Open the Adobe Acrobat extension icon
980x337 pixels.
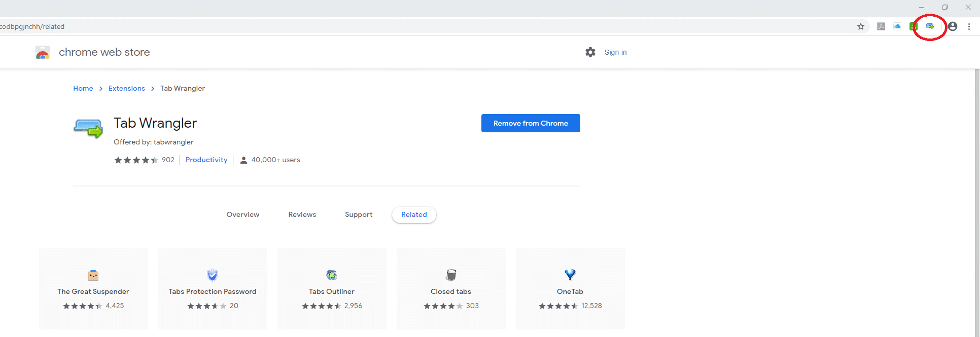pos(881,26)
